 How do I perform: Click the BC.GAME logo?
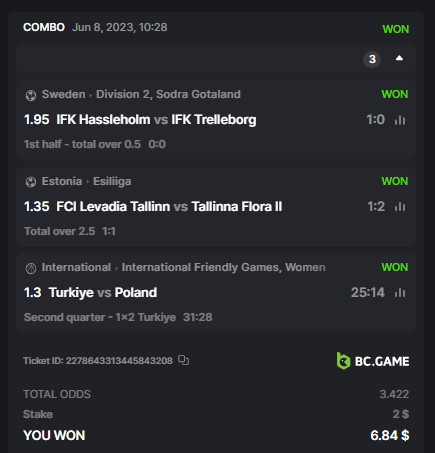pyautogui.click(x=373, y=361)
